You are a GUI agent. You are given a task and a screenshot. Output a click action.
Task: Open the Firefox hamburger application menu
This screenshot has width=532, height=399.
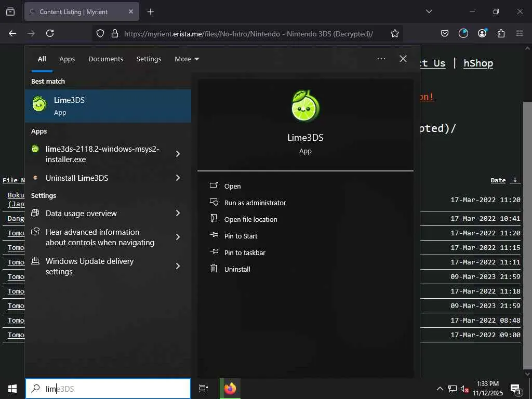pos(520,33)
